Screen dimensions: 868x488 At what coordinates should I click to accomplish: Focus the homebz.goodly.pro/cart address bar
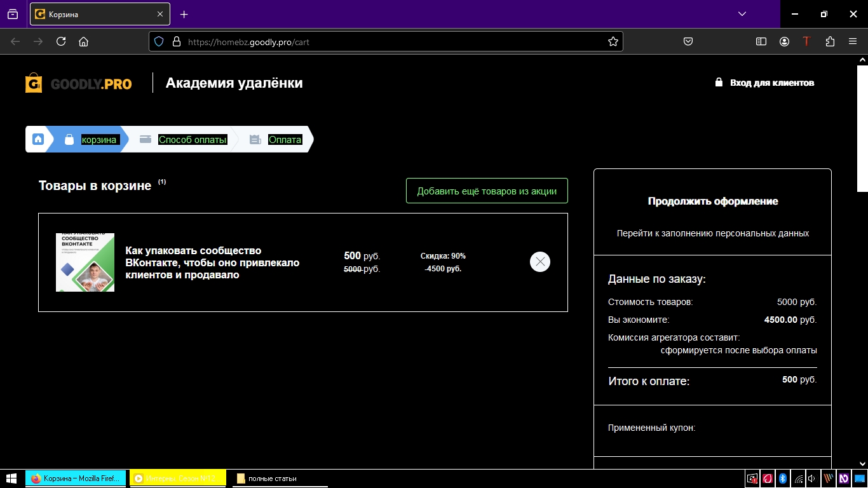coord(386,41)
